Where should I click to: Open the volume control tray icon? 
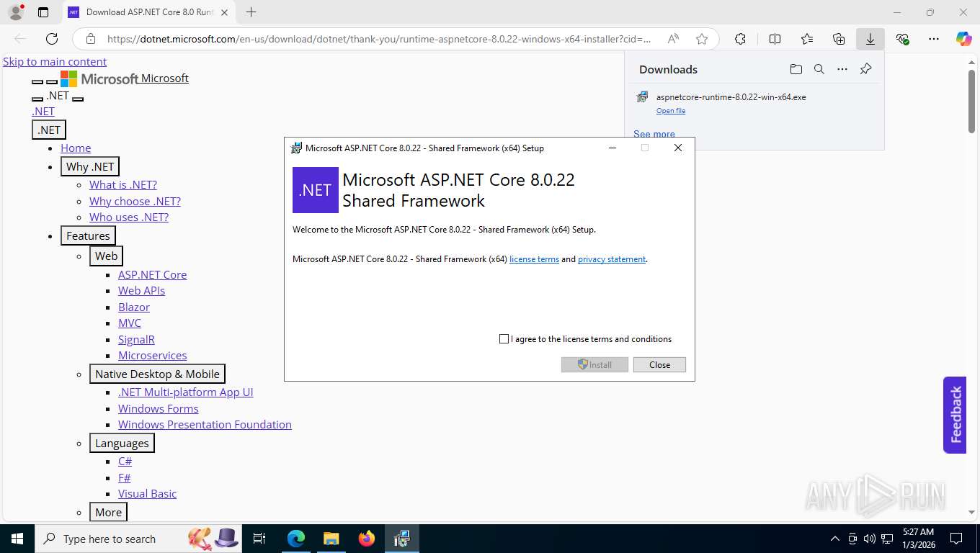click(869, 539)
